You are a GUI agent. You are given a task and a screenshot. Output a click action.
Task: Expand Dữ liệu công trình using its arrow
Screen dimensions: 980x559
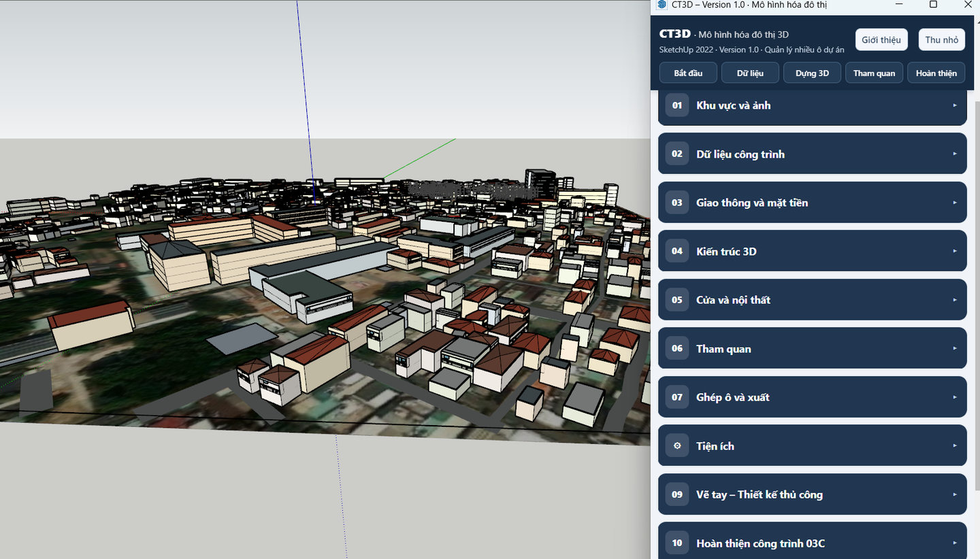(x=955, y=154)
